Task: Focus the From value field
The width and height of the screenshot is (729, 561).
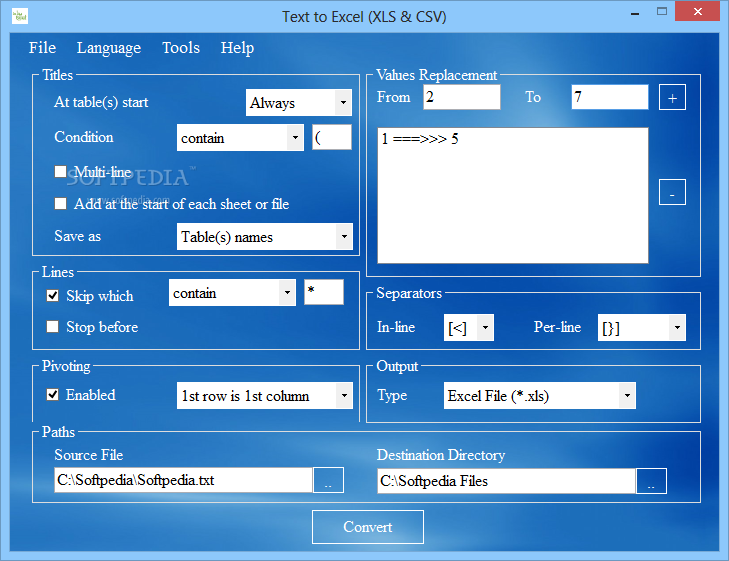Action: coord(462,97)
